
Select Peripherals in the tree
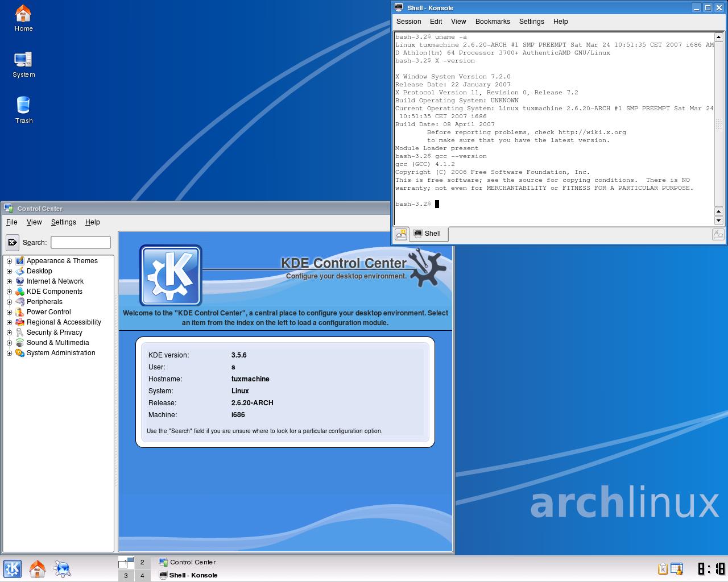tap(44, 302)
